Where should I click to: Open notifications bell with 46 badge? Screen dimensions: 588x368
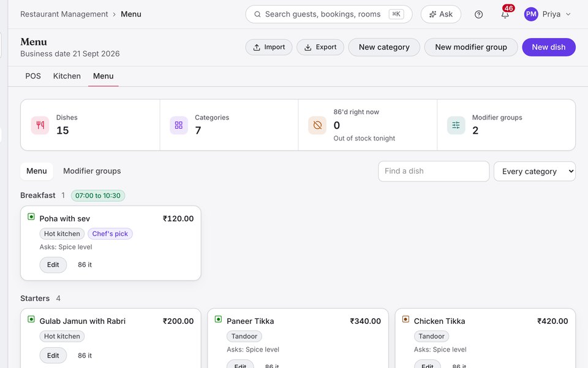(505, 14)
